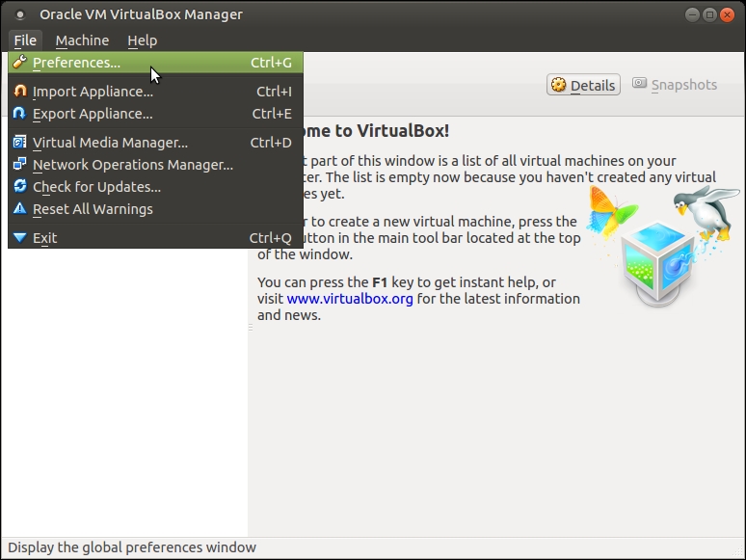Choose Preferences... from the File menu
746x560 pixels.
pyautogui.click(x=155, y=63)
